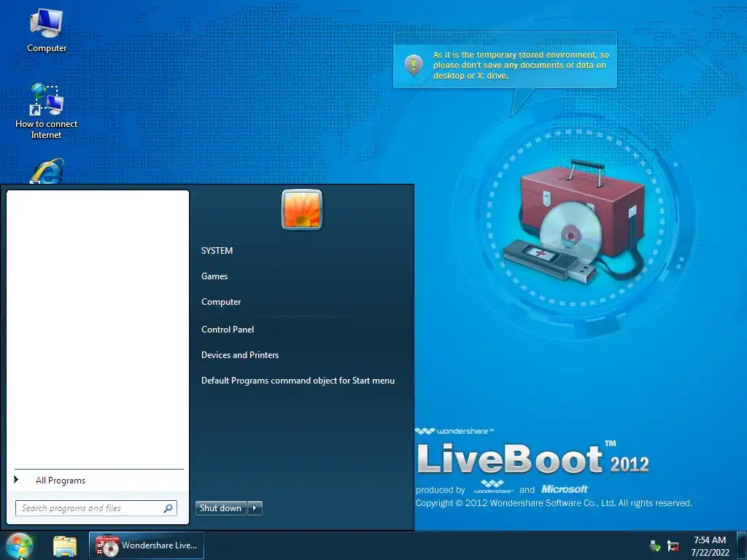Screen dimensions: 747x560
Task: Open Default Programs command object entry
Action: (298, 381)
